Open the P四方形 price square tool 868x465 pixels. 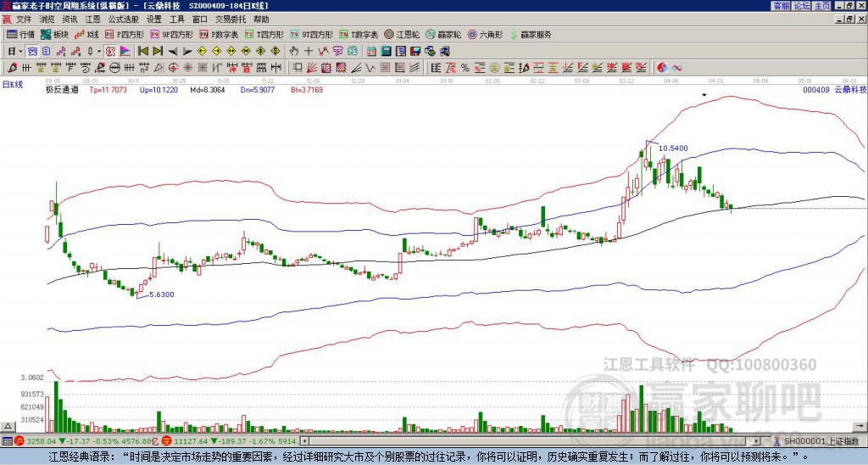pyautogui.click(x=125, y=34)
